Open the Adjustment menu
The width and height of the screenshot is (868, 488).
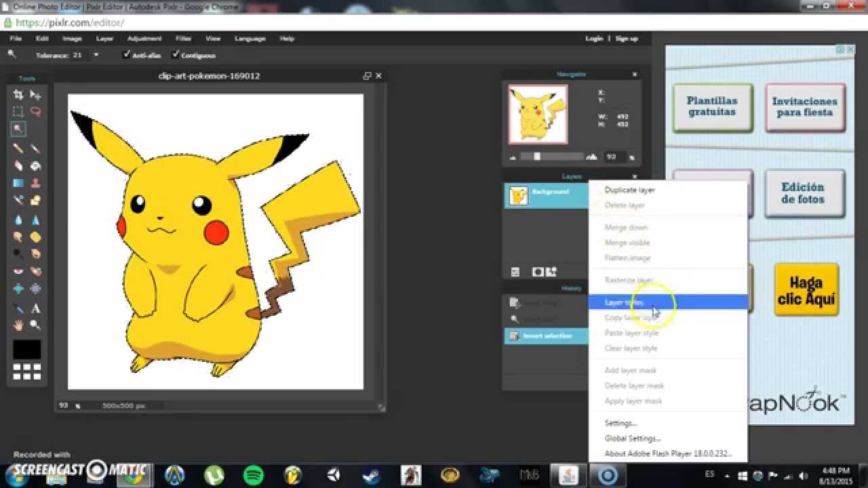(144, 39)
